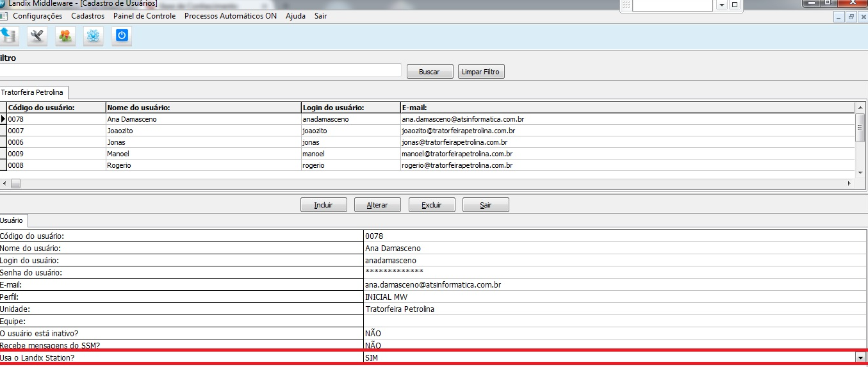Click the Rogerio name cell
Image resolution: width=868 pixels, height=367 pixels.
point(204,165)
